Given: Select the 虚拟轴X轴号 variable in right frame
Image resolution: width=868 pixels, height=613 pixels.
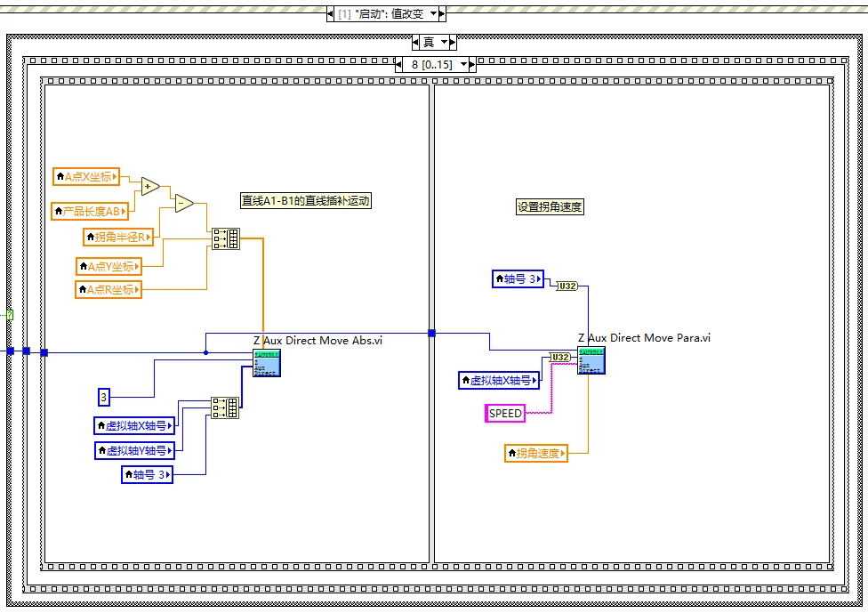Looking at the screenshot, I should [x=499, y=381].
